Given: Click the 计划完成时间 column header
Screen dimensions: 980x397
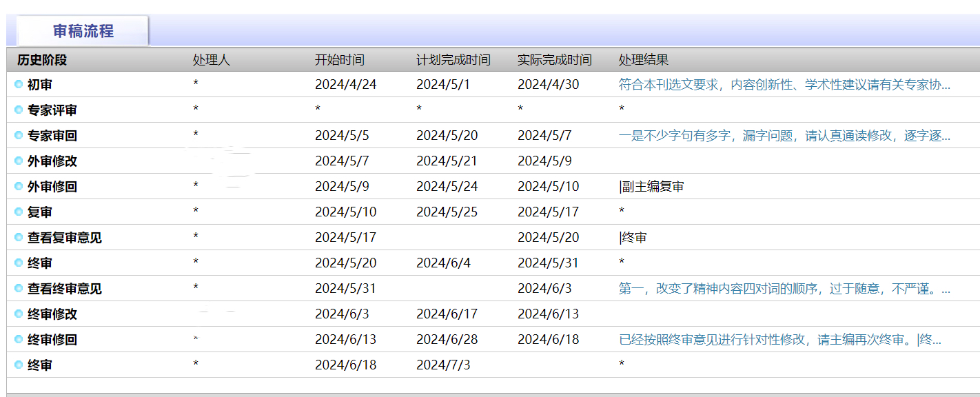Looking at the screenshot, I should coord(453,60).
